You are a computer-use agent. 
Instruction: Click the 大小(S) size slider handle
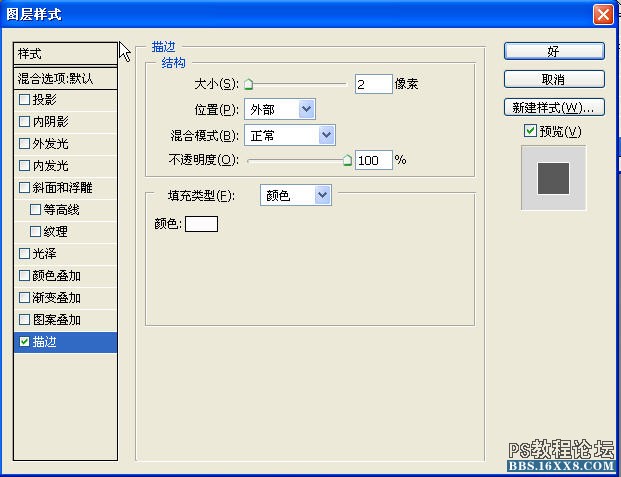[248, 84]
